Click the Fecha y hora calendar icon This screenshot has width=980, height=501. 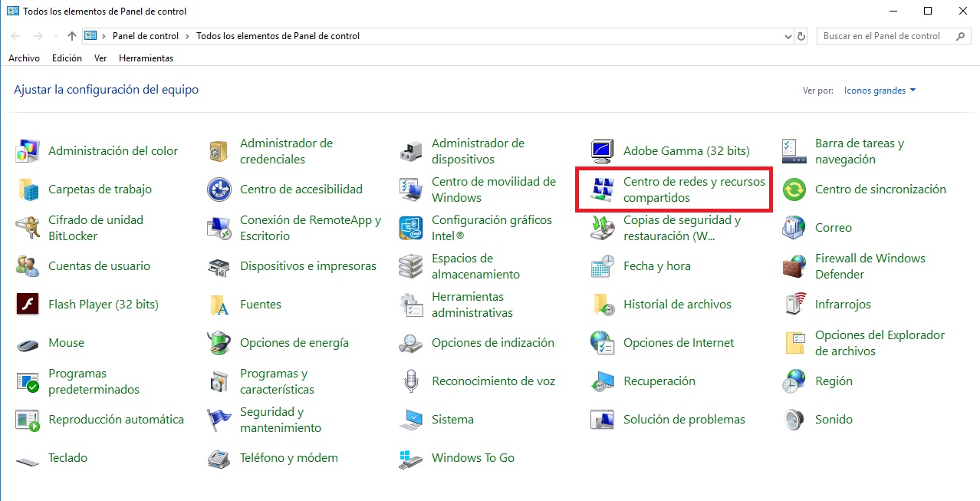click(603, 266)
